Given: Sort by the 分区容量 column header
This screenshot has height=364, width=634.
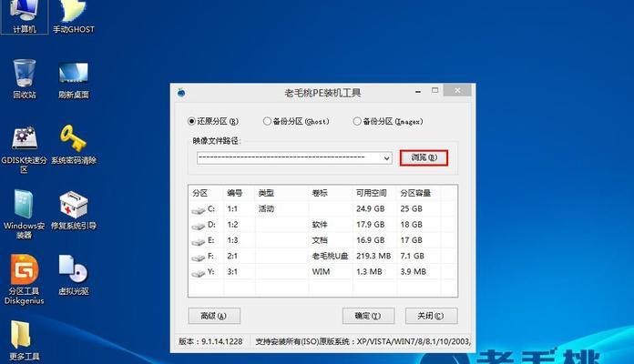Looking at the screenshot, I should tap(418, 193).
